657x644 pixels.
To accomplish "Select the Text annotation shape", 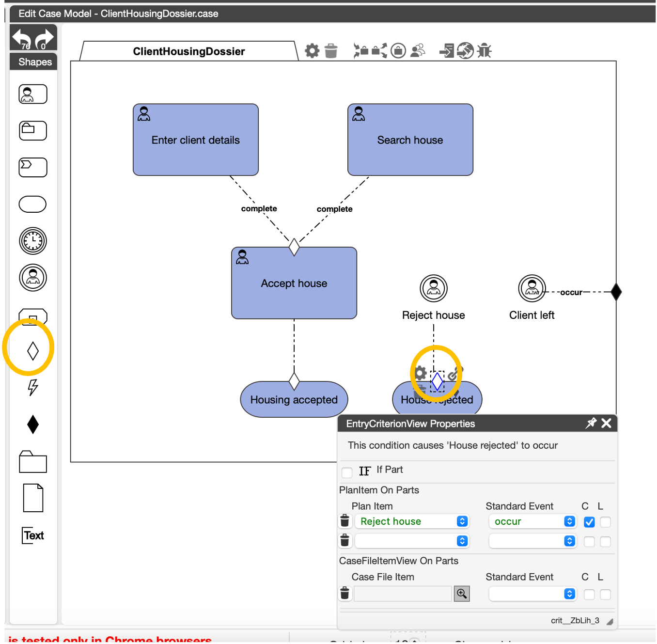I will point(33,535).
